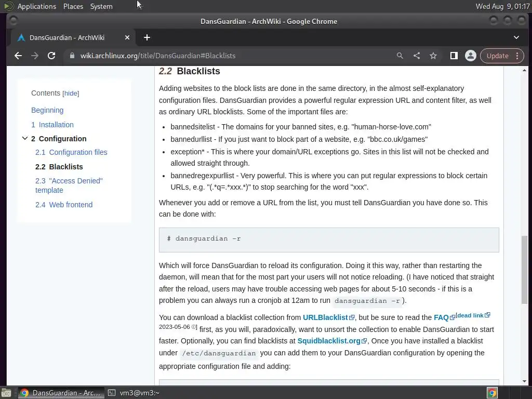Open the System menu
This screenshot has height=399, width=532.
101,6
